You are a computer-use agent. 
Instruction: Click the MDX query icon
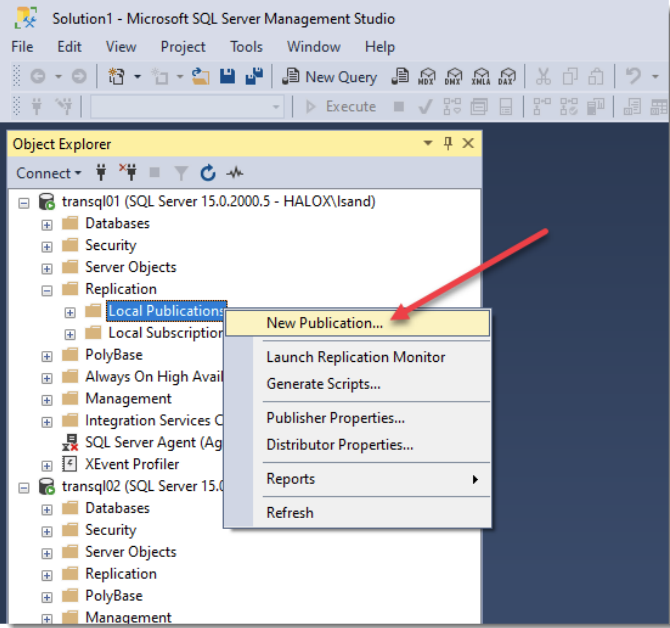[426, 77]
